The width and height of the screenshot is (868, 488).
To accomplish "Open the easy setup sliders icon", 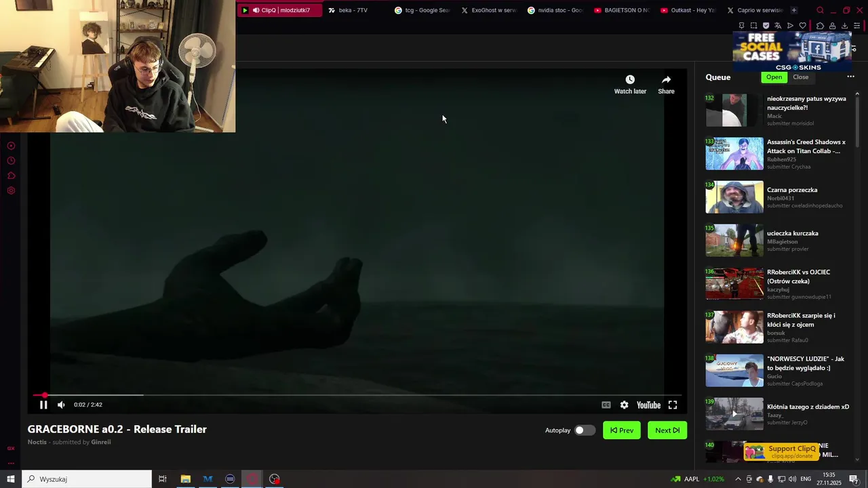I will point(856,26).
